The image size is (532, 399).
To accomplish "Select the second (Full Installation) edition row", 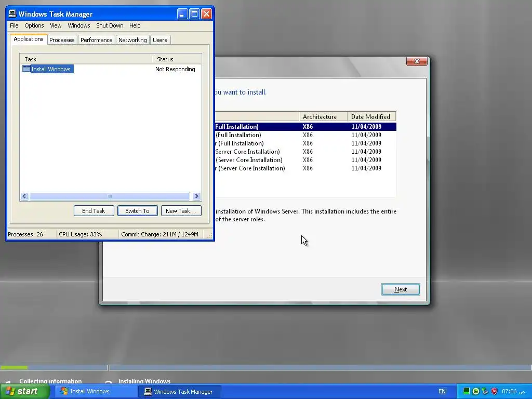I will point(305,135).
